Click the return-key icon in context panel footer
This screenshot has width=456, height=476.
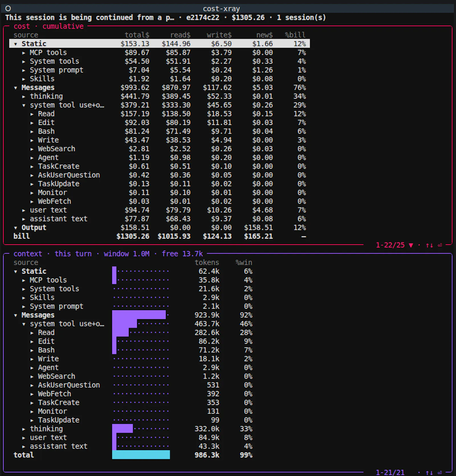[x=440, y=473]
